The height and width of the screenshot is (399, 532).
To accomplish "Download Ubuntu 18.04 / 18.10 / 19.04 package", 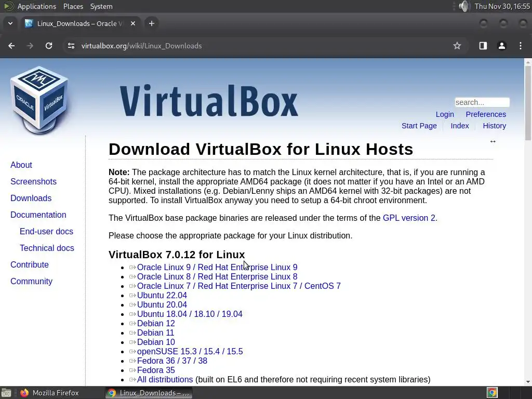I will click(190, 314).
